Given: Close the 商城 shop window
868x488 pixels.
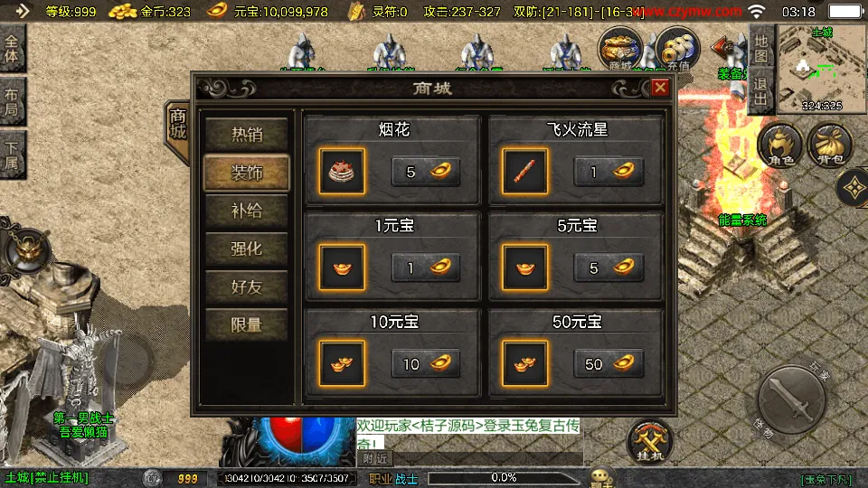Looking at the screenshot, I should point(660,88).
